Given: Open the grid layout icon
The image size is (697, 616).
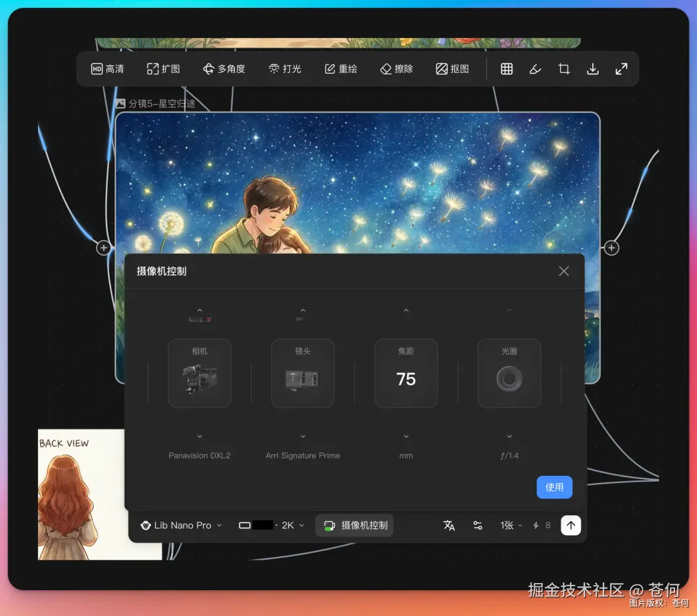Looking at the screenshot, I should pos(506,68).
